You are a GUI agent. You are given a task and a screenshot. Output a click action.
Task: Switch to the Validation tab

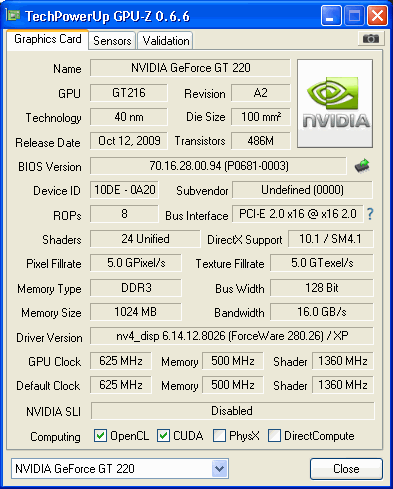click(x=166, y=41)
